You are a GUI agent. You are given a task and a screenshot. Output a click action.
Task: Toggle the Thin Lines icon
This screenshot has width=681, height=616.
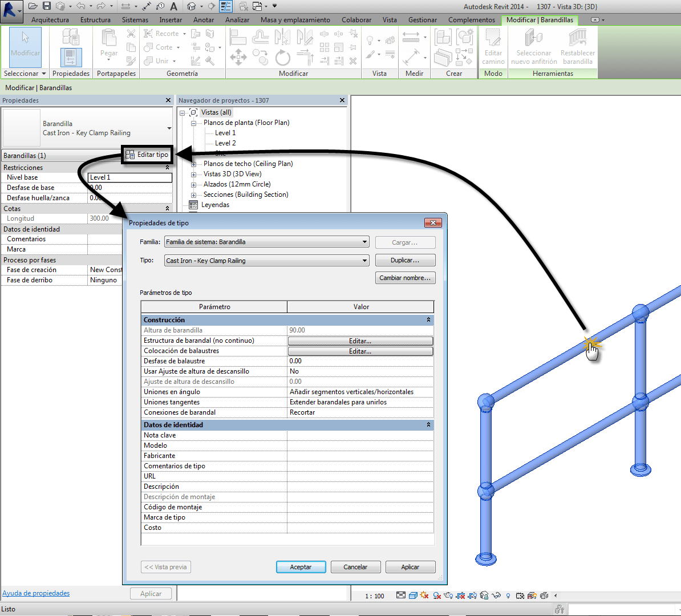226,6
